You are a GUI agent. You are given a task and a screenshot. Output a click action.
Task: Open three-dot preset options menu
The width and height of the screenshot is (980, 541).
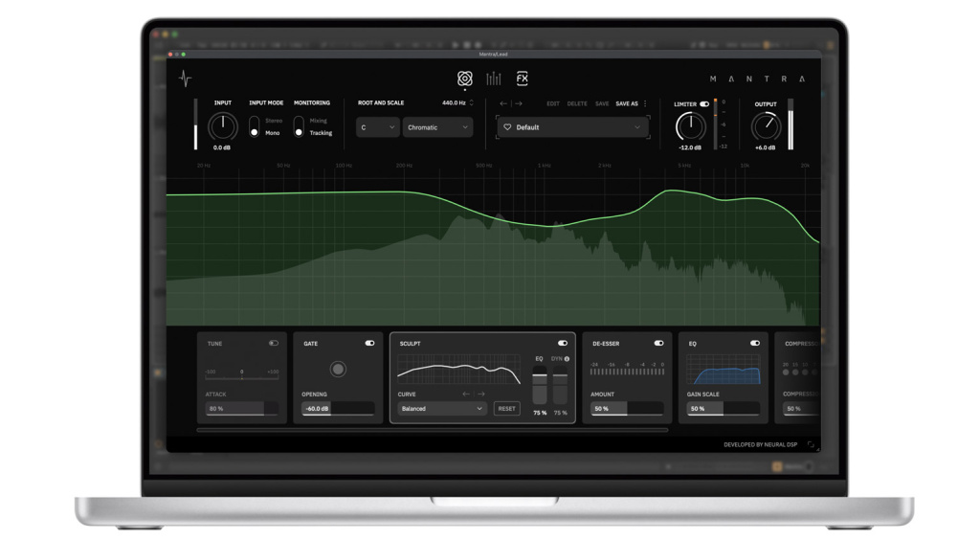point(645,103)
